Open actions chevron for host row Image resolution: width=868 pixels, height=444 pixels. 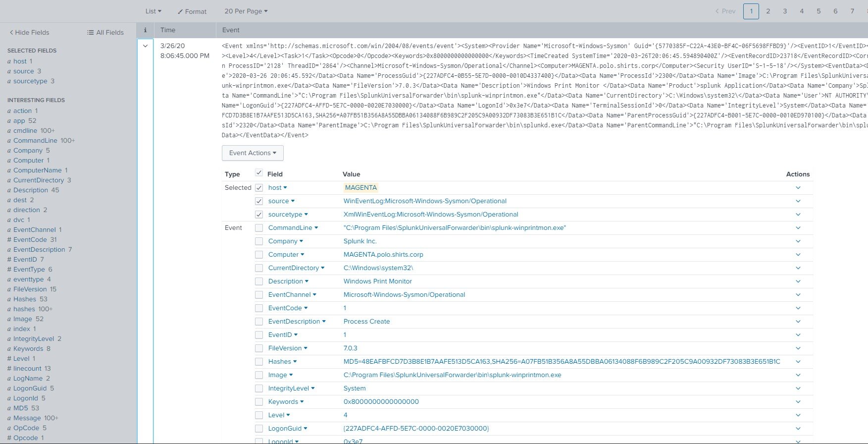point(798,188)
